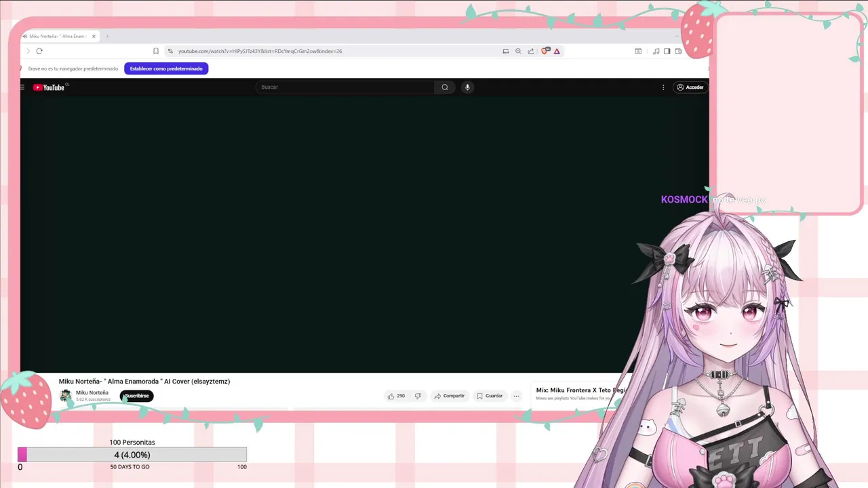The image size is (868, 488).
Task: Click the video title Alma Enamorada AI Cover
Action: (x=144, y=382)
